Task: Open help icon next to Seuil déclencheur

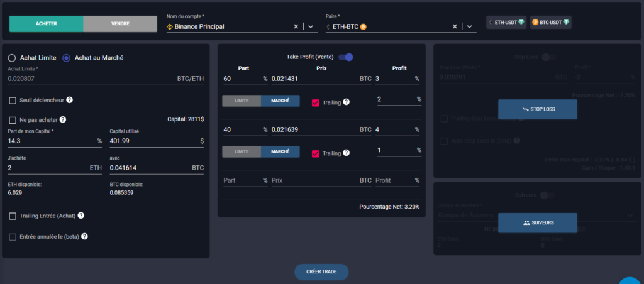Action: coord(70,100)
